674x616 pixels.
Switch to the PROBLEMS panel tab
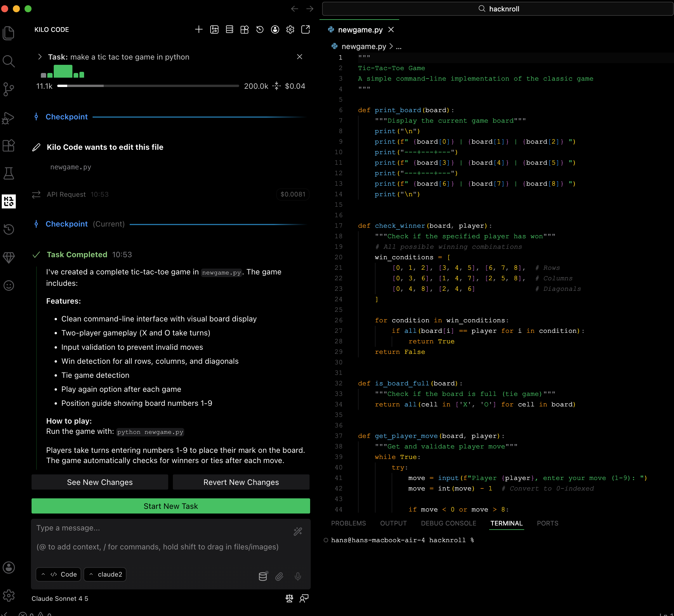click(348, 523)
